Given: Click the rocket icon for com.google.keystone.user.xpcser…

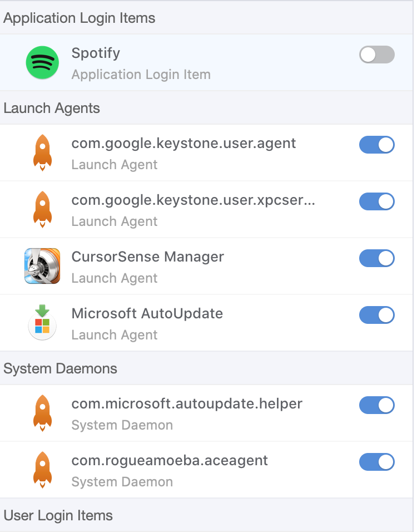Looking at the screenshot, I should tap(42, 209).
